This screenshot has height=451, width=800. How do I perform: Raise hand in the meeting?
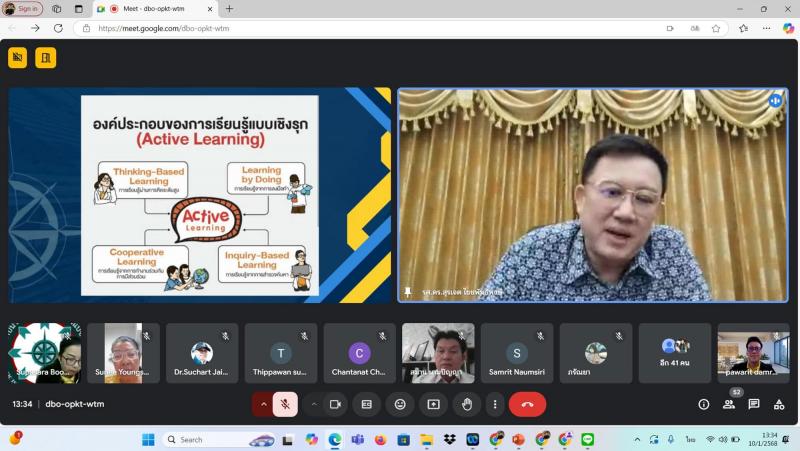(x=466, y=405)
